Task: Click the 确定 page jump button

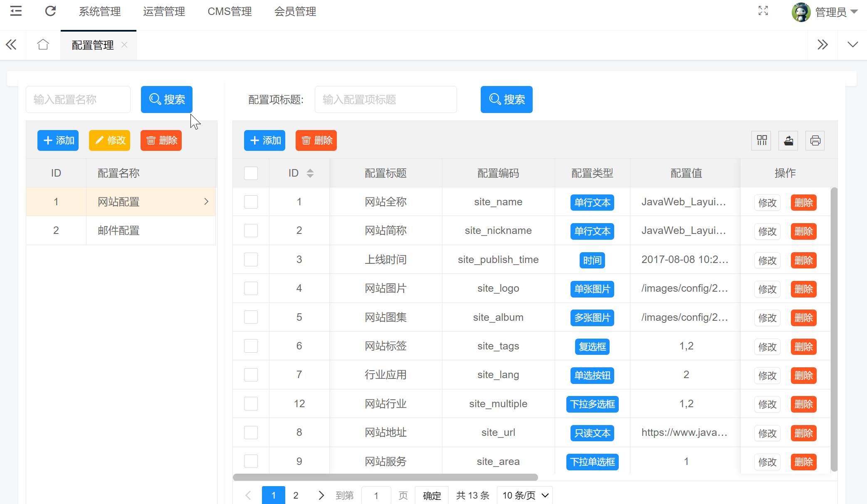Action: [x=432, y=495]
